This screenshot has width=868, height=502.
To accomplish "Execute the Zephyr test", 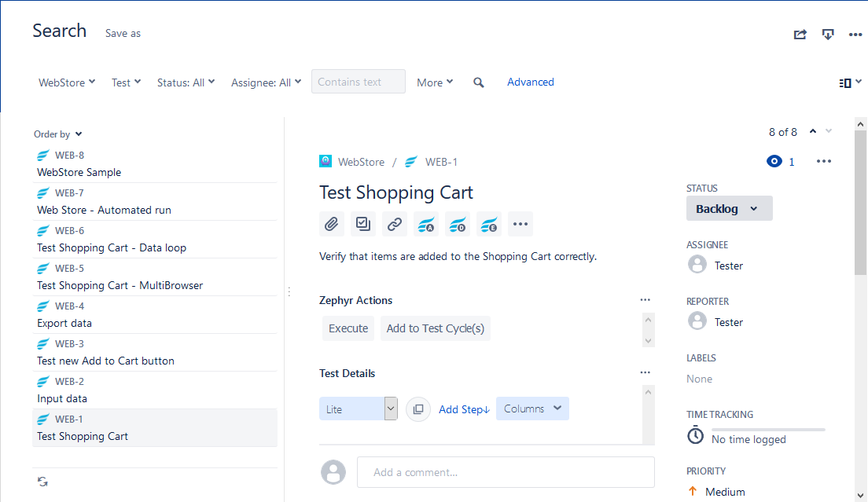I will (x=348, y=328).
